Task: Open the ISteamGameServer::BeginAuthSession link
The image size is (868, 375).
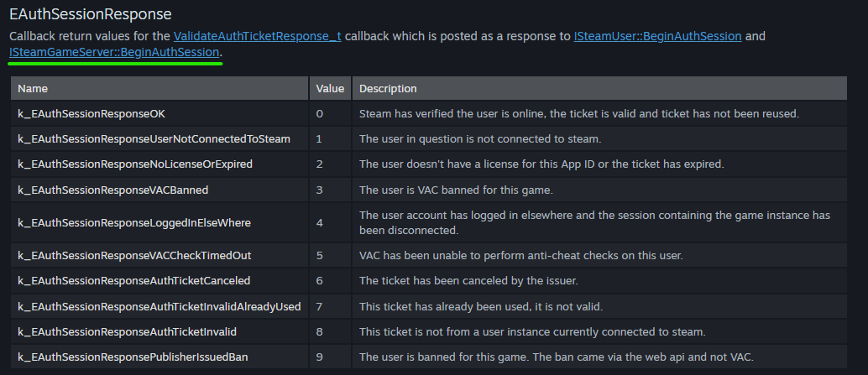Action: (114, 53)
